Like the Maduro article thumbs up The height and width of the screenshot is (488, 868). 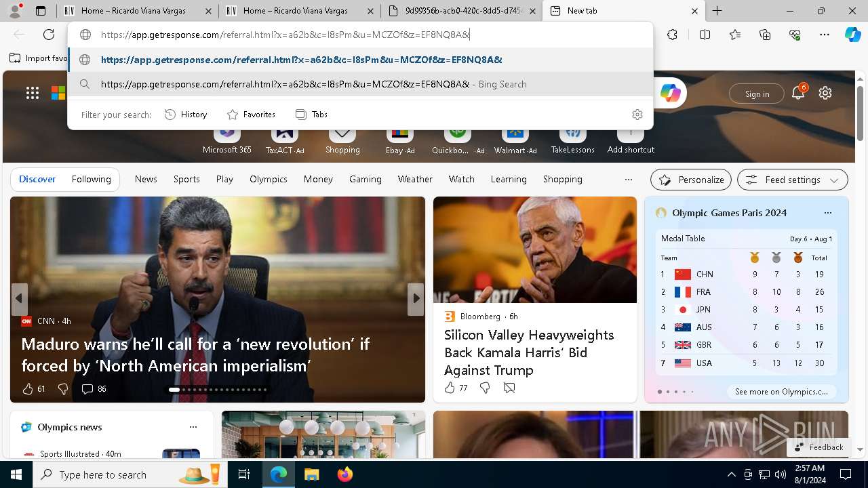pyautogui.click(x=28, y=389)
